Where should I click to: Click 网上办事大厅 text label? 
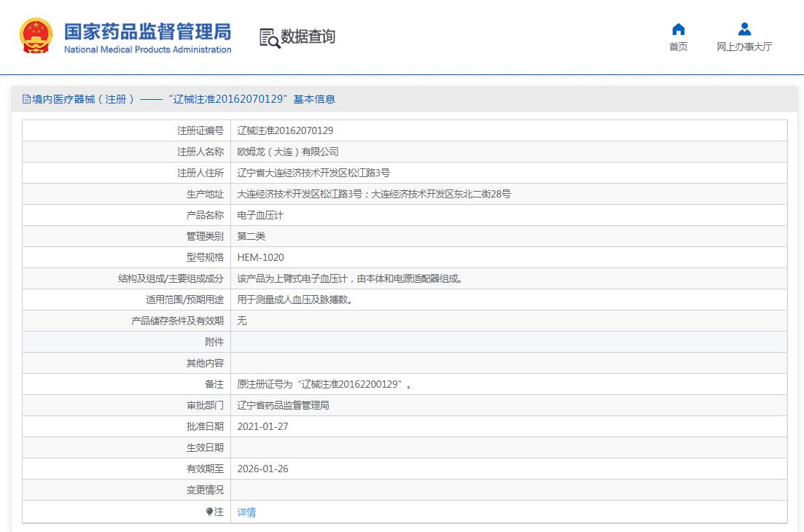click(744, 47)
